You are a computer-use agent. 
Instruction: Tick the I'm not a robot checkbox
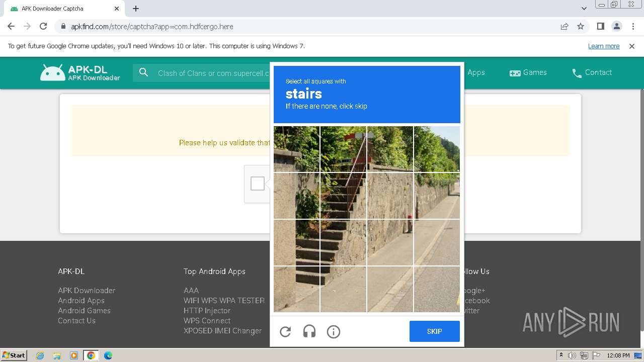coord(258,184)
